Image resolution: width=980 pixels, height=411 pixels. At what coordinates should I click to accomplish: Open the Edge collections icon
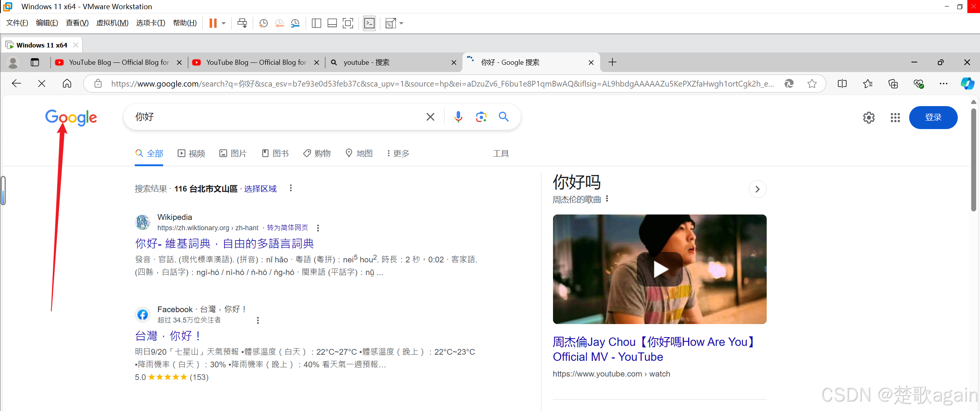pyautogui.click(x=893, y=84)
